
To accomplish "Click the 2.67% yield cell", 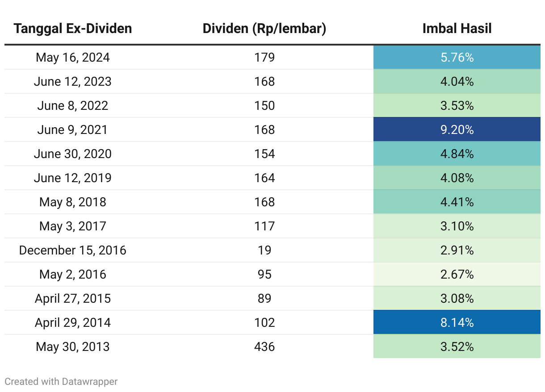I will click(457, 275).
